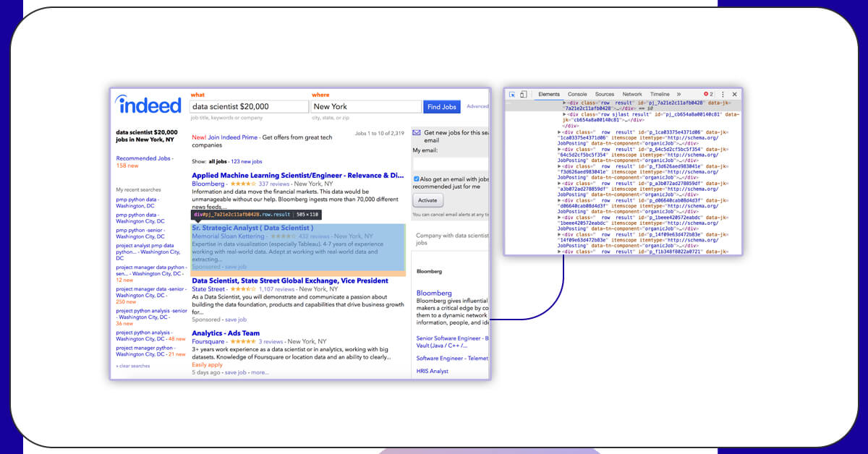Switch to the Console tab in DevTools
Image resolution: width=868 pixels, height=454 pixels.
pos(577,94)
